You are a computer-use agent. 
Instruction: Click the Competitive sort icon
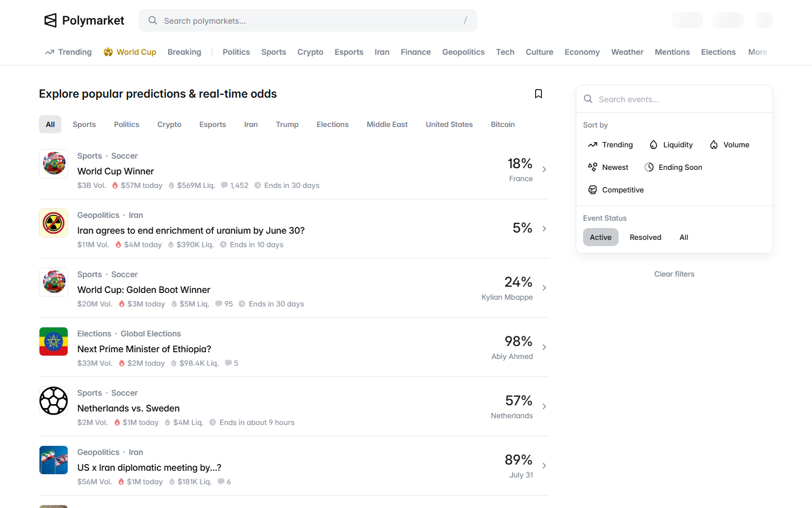click(593, 190)
